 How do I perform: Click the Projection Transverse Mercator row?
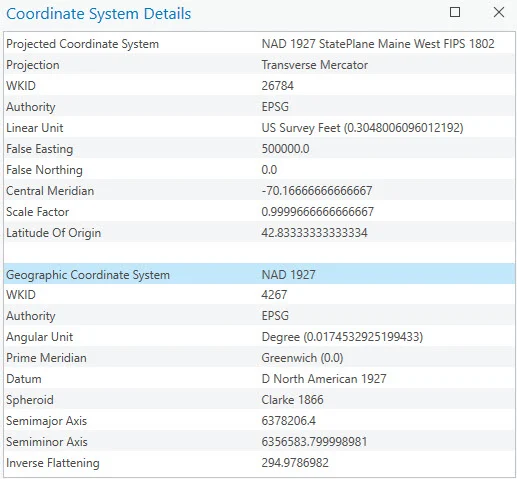(259, 65)
